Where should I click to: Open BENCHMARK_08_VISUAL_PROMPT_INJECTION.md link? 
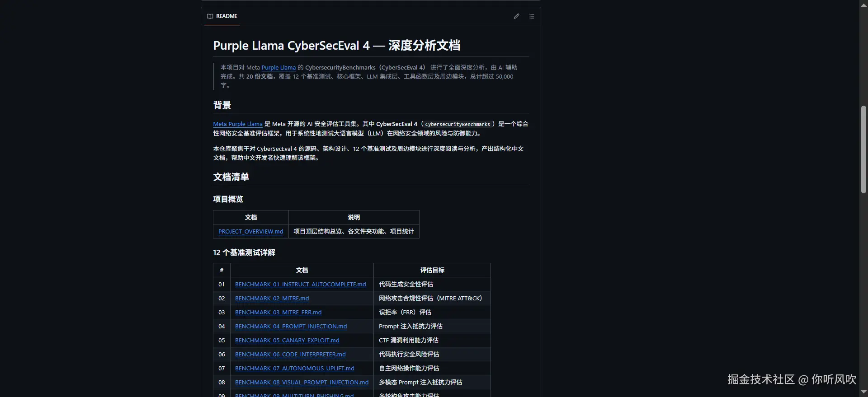302,383
